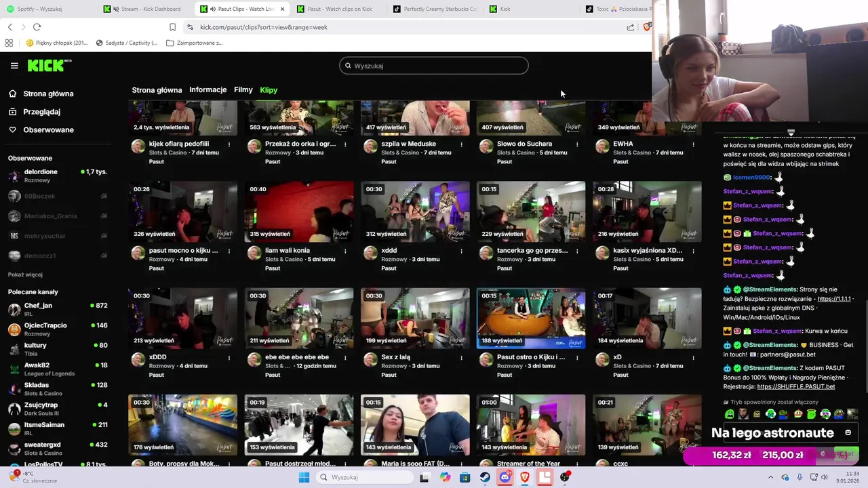Screen dimensions: 868x488
Task: Open clip title 'kasix wyjaśniona XD'
Action: tap(648, 251)
